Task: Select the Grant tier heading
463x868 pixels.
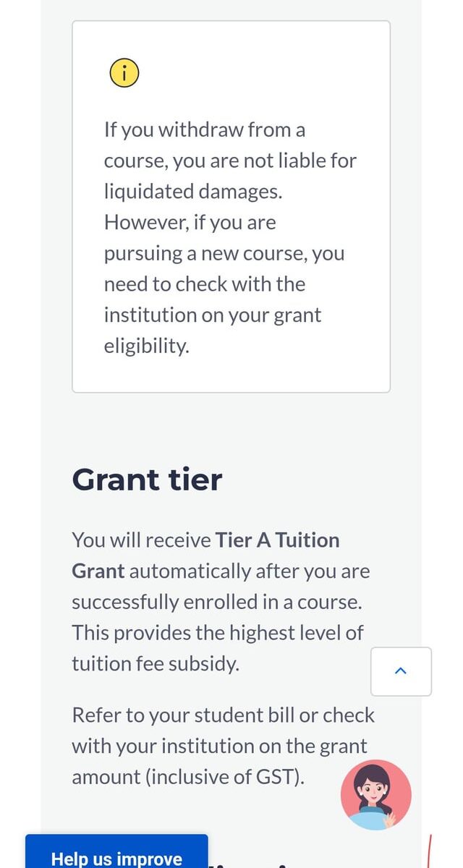Action: click(x=147, y=480)
